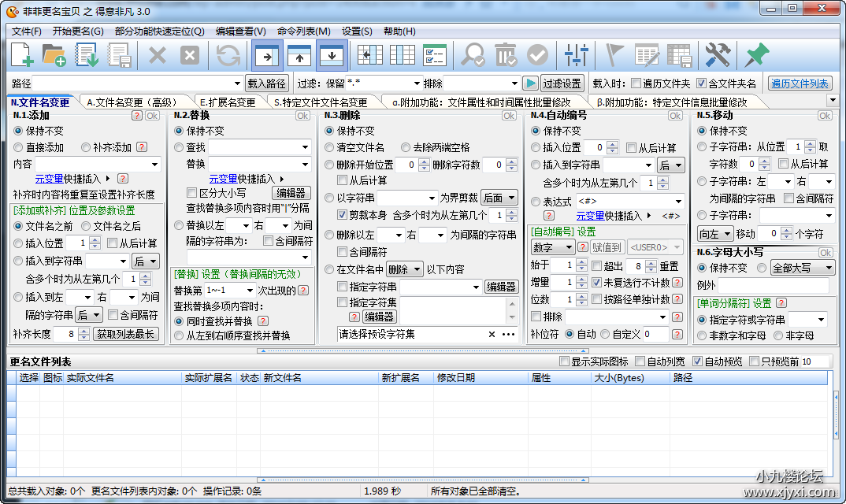This screenshot has width=846, height=504.
Task: Select the 清空文件名 radio button
Action: click(x=330, y=147)
